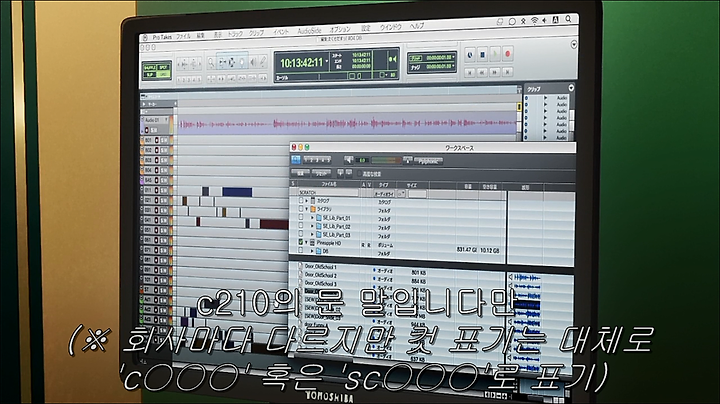The height and width of the screenshot is (404, 720).
Task: Click the SCRATCH search field in Workspace
Action: (328, 192)
